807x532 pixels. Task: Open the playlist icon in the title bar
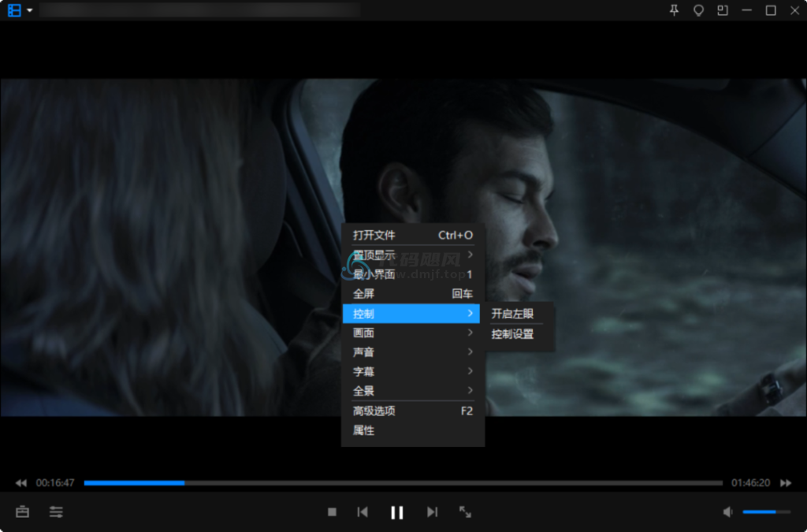click(14, 10)
